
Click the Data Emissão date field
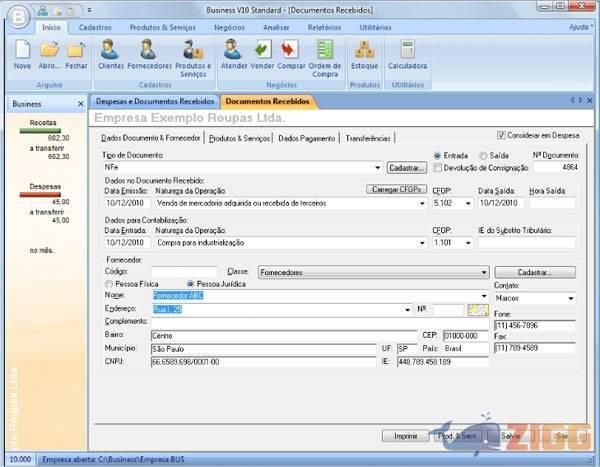127,203
